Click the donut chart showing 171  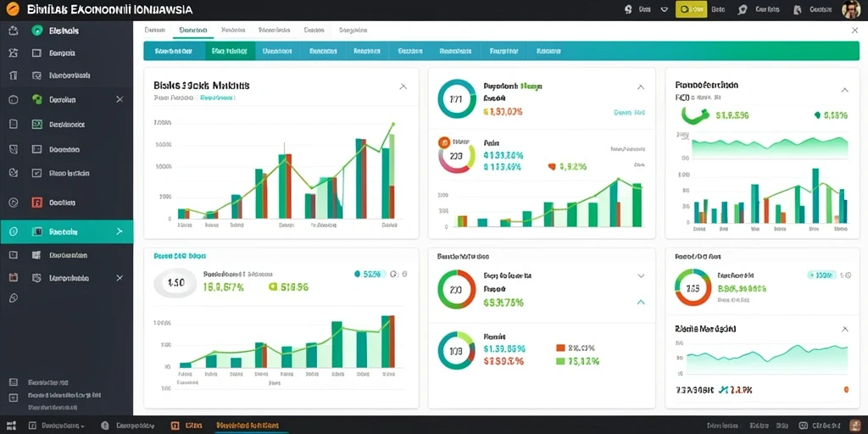point(457,100)
